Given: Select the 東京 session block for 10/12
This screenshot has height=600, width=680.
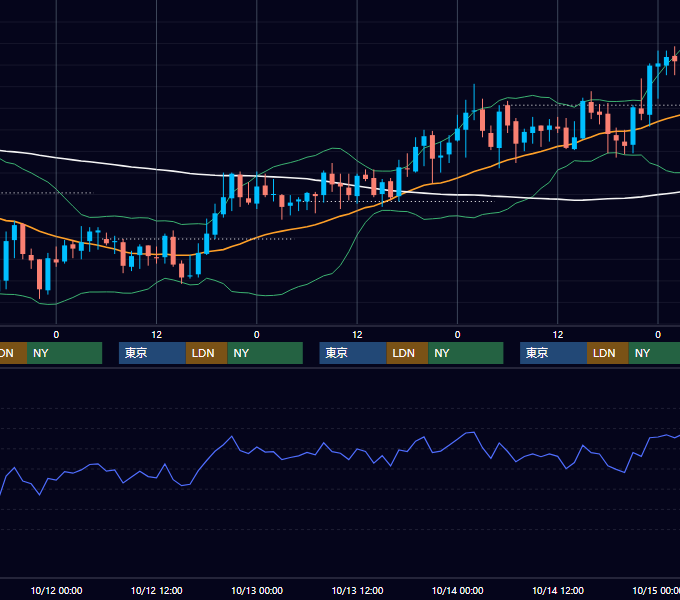Looking at the screenshot, I should 152,353.
